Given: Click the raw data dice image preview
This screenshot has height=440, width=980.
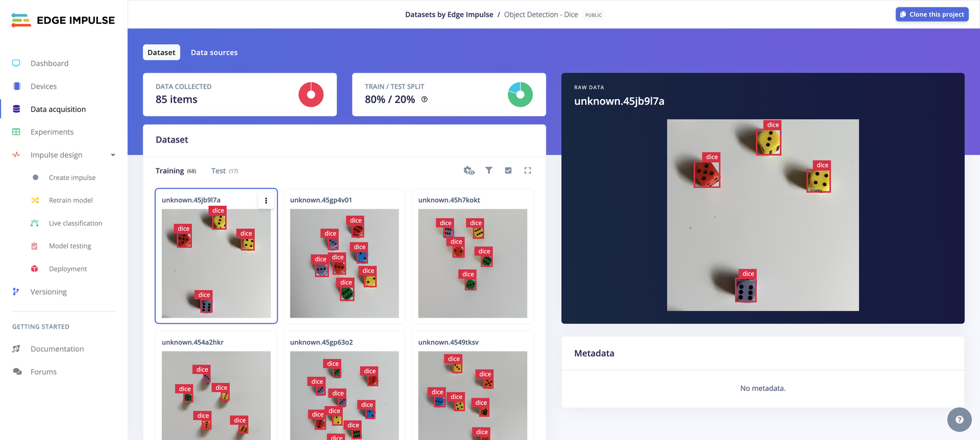Looking at the screenshot, I should pos(763,215).
